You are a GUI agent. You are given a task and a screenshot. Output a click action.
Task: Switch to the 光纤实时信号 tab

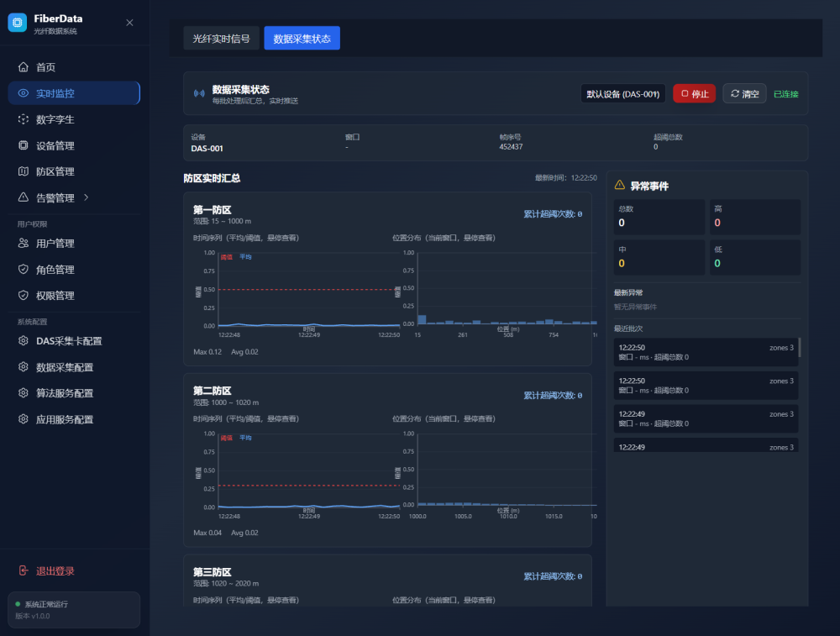click(x=221, y=39)
